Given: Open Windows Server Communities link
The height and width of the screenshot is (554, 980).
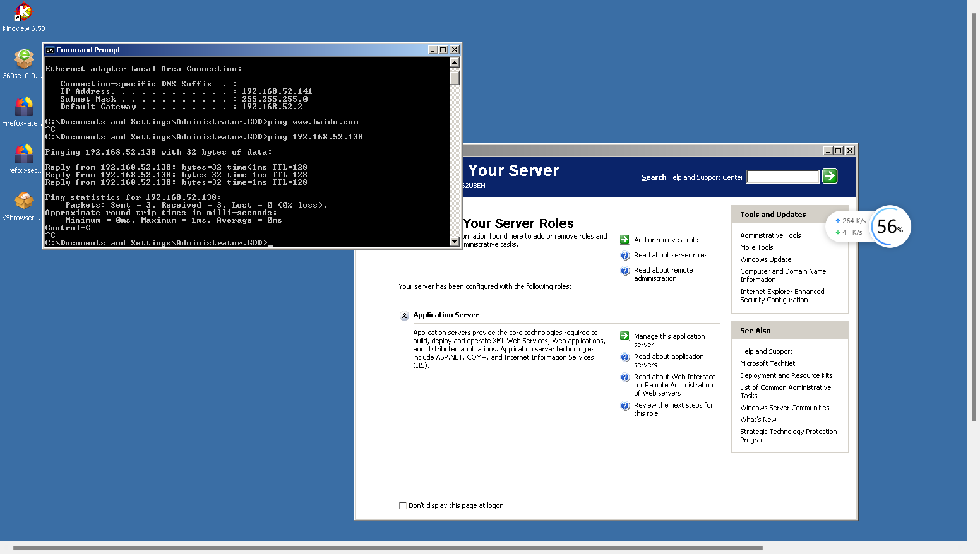Looking at the screenshot, I should click(x=784, y=408).
